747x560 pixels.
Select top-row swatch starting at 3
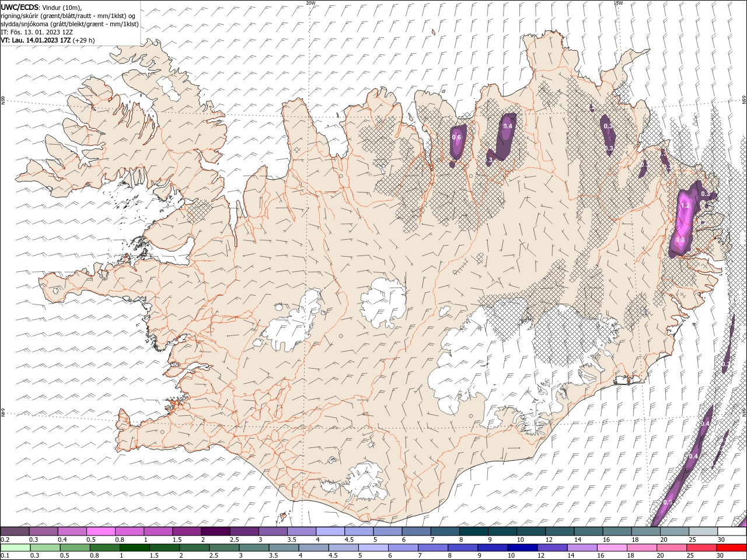click(273, 531)
